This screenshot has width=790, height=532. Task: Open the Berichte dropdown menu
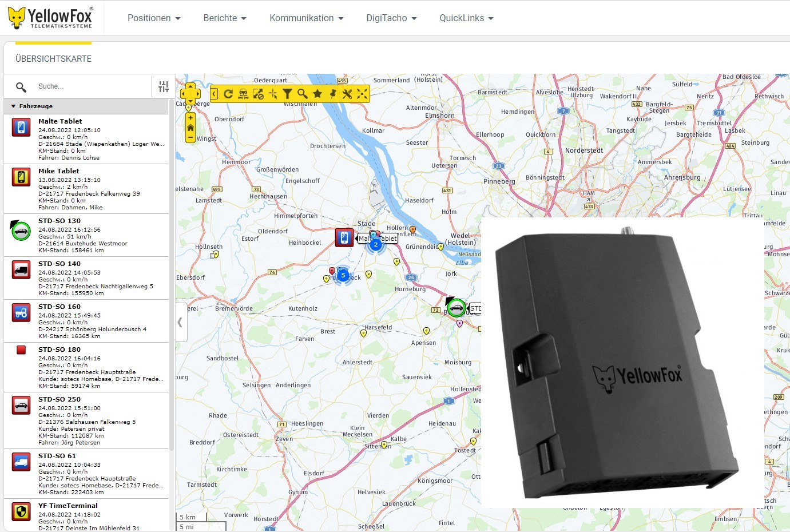[x=225, y=18]
